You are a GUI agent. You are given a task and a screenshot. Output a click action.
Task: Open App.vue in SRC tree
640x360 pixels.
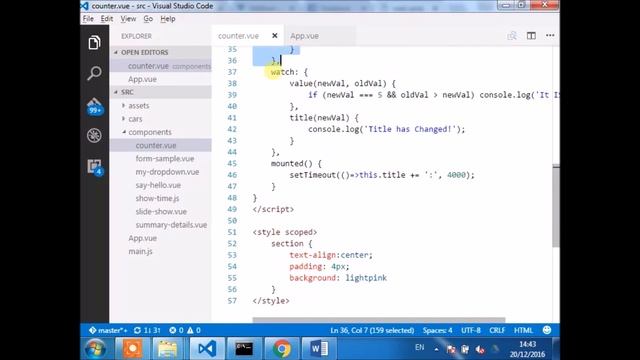click(142, 238)
